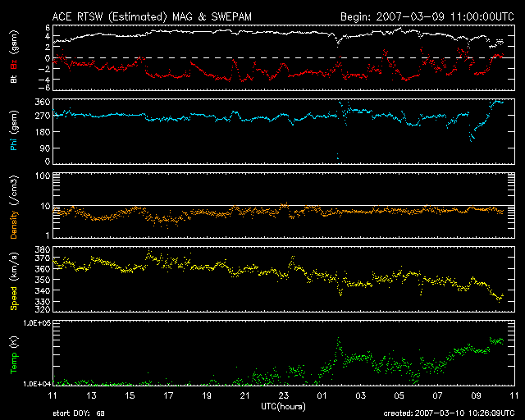Click the 360 tick label on Phi axis
525x420 pixels.
pyautogui.click(x=43, y=102)
